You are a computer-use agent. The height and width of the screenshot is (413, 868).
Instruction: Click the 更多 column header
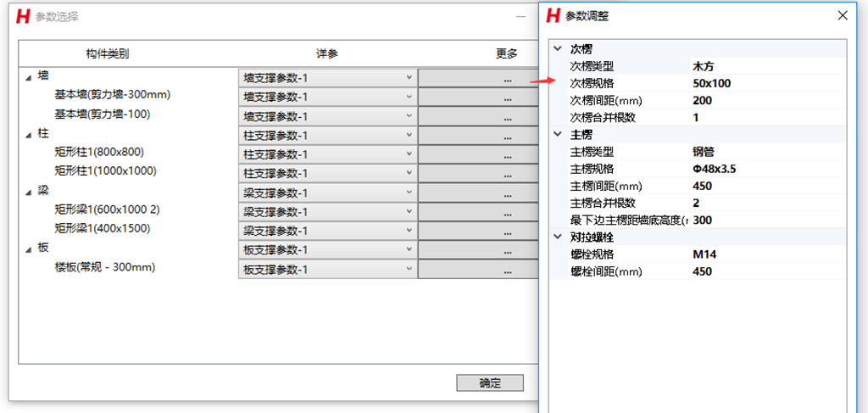pyautogui.click(x=507, y=53)
